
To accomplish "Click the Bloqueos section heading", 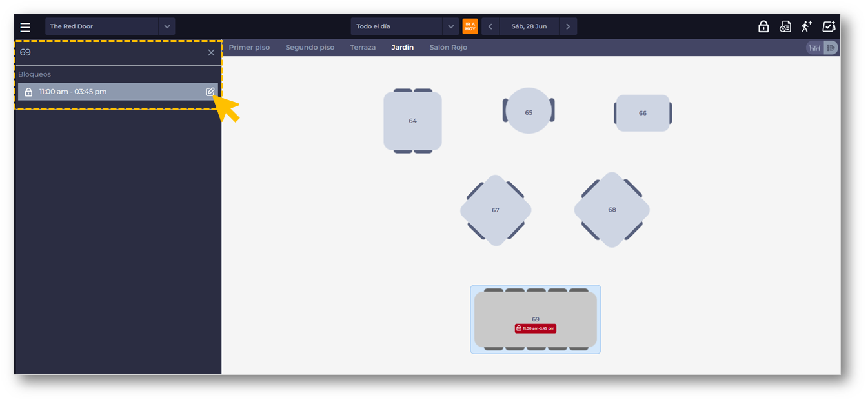I will point(34,74).
